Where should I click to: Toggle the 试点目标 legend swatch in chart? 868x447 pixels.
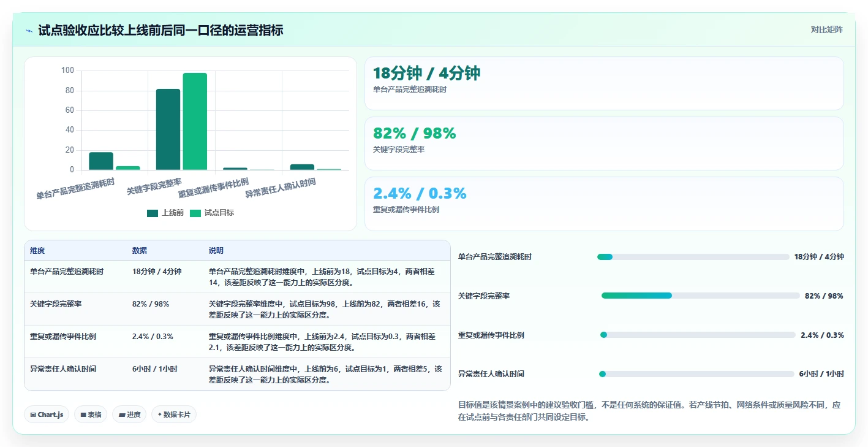click(x=195, y=213)
